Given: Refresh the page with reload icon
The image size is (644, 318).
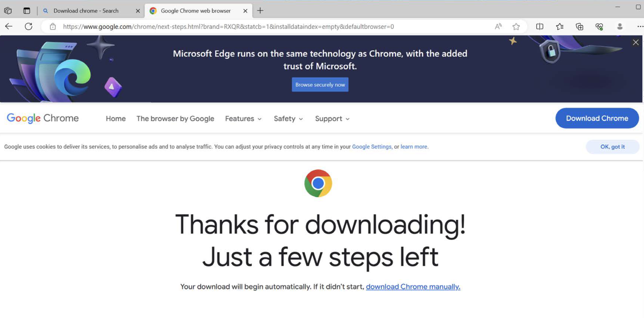Looking at the screenshot, I should 29,26.
